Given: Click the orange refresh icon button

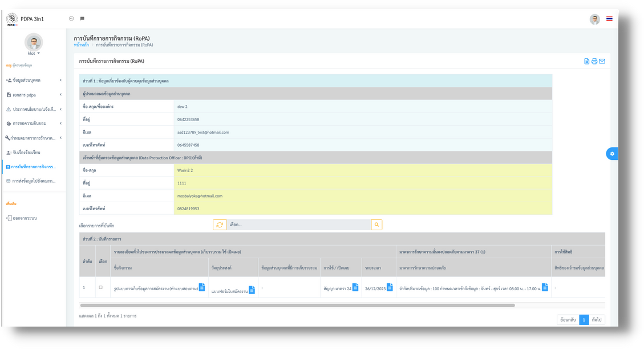Looking at the screenshot, I should pos(220,225).
